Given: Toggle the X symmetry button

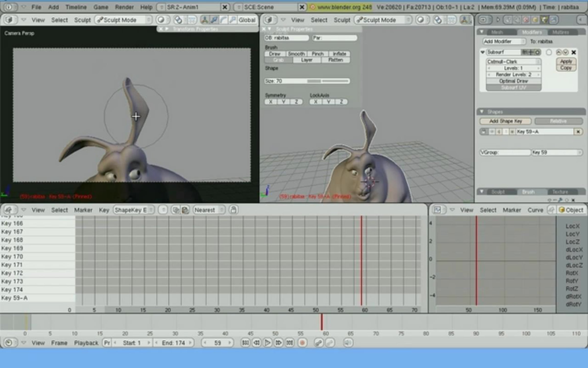Looking at the screenshot, I should coord(271,102).
